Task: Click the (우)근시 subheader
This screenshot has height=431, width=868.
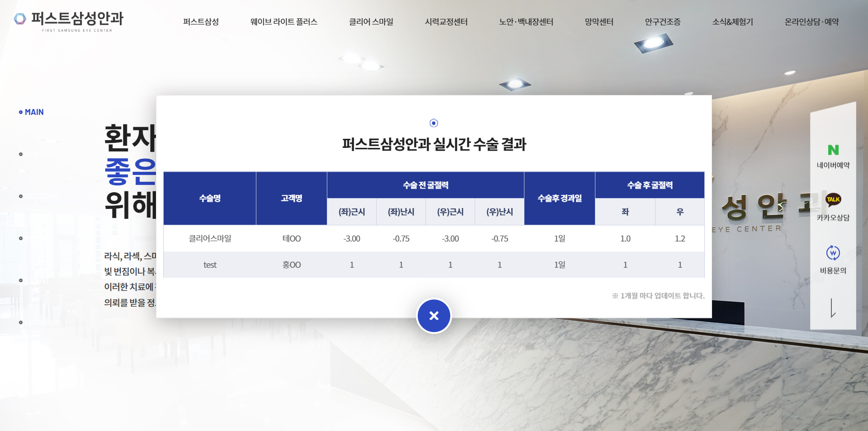Action: (450, 212)
